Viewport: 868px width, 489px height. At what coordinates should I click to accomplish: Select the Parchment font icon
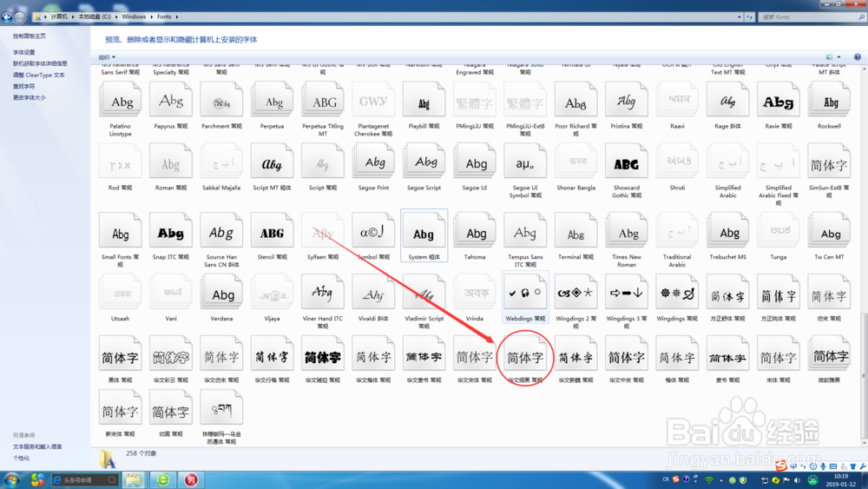(x=221, y=100)
